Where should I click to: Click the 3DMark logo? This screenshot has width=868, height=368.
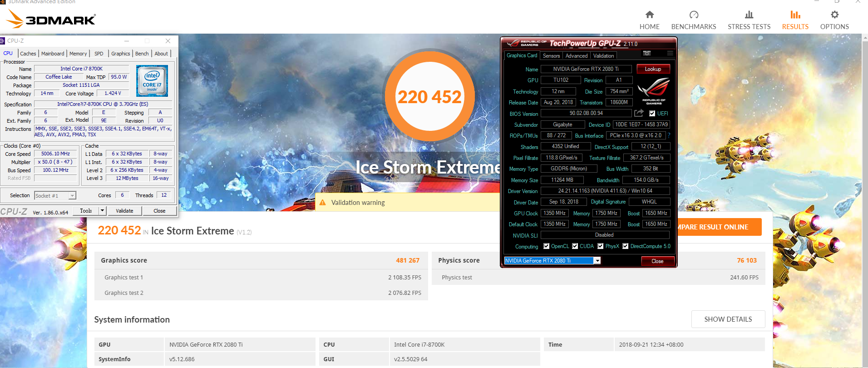50,19
